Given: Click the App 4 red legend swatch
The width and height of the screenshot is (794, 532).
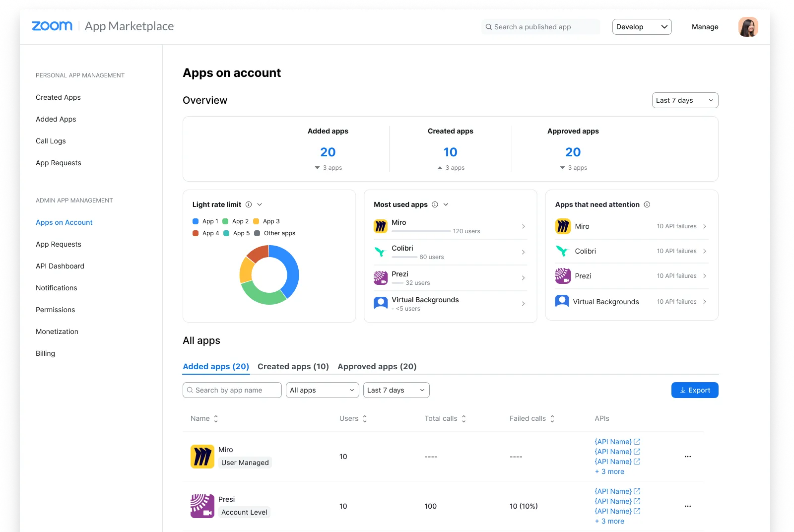Looking at the screenshot, I should pyautogui.click(x=196, y=233).
